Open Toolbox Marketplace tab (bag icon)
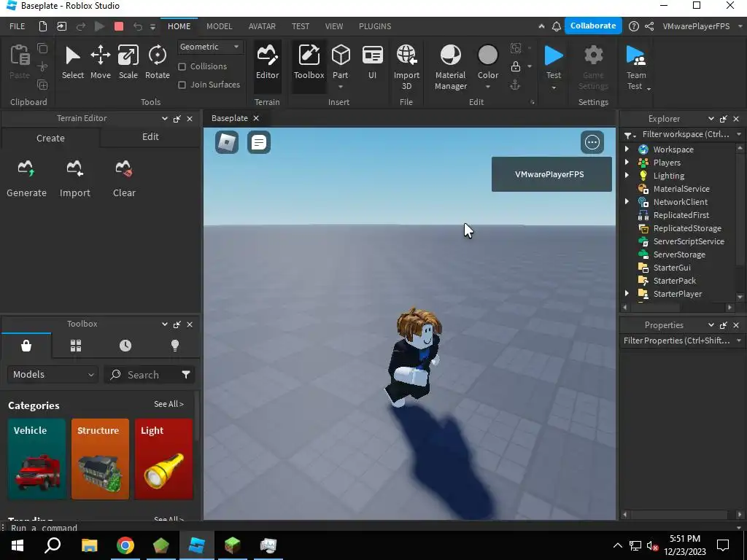The height and width of the screenshot is (560, 747). click(x=26, y=345)
